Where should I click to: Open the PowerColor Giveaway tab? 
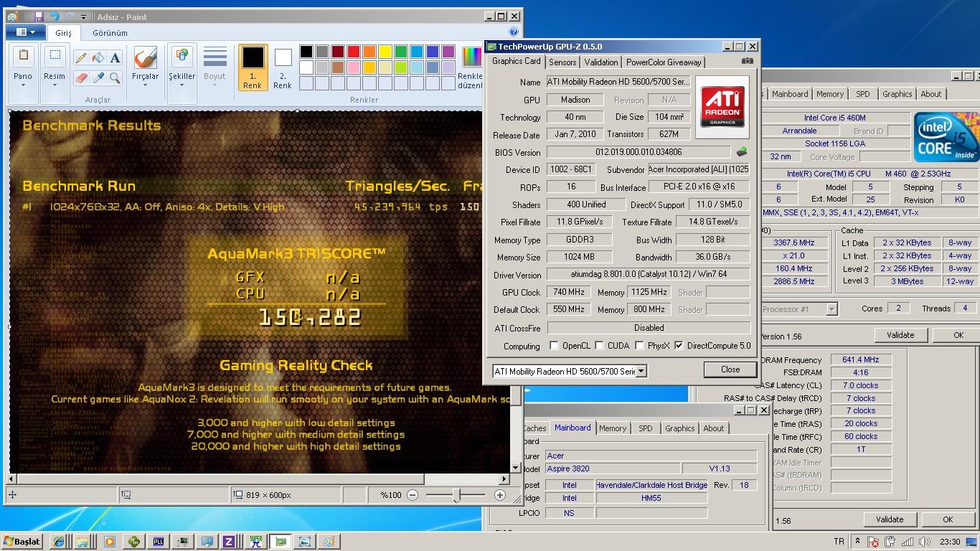tap(664, 62)
